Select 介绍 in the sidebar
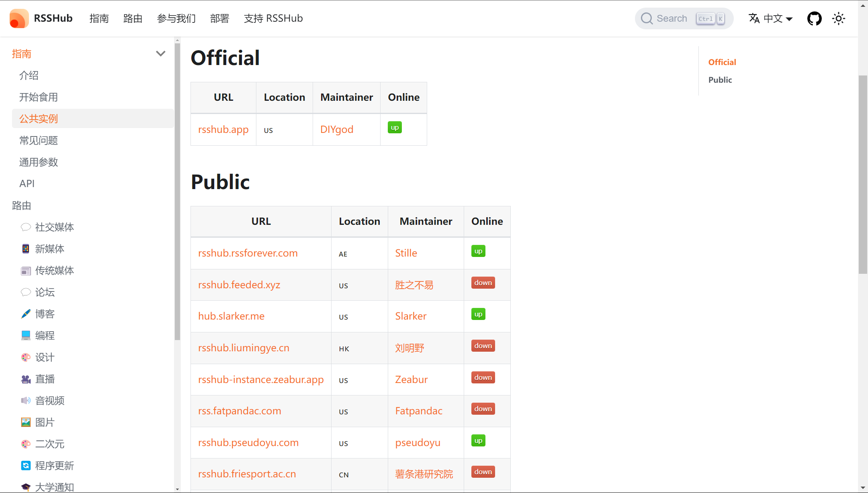 93,75
